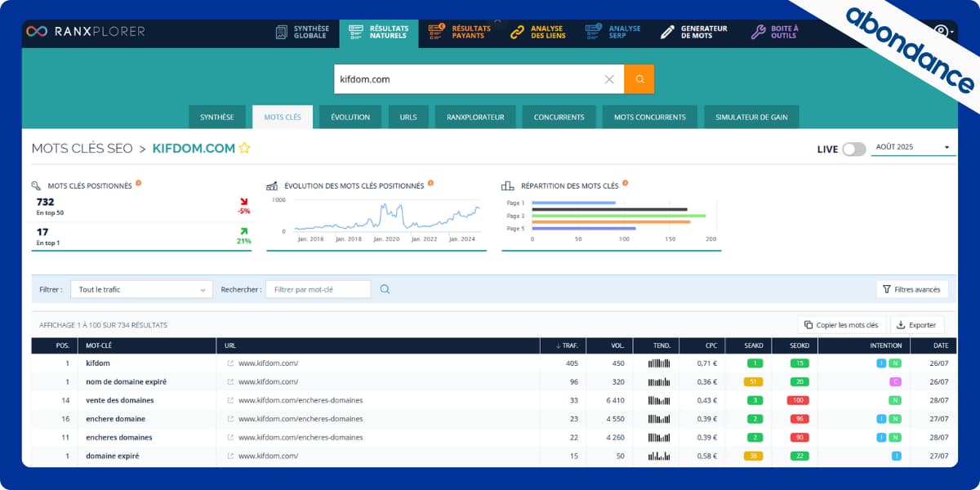Open Analyse SERP in top navigation
This screenshot has height=490, width=980.
613,32
